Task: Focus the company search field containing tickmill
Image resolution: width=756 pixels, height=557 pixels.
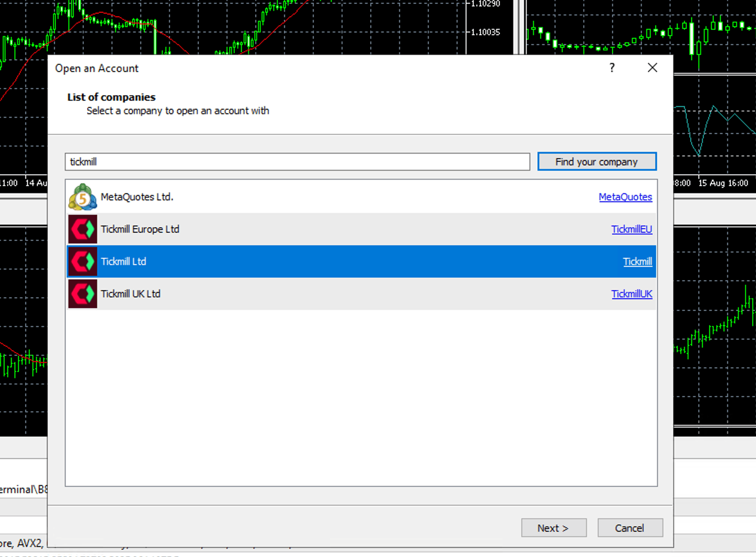Action: (x=298, y=162)
